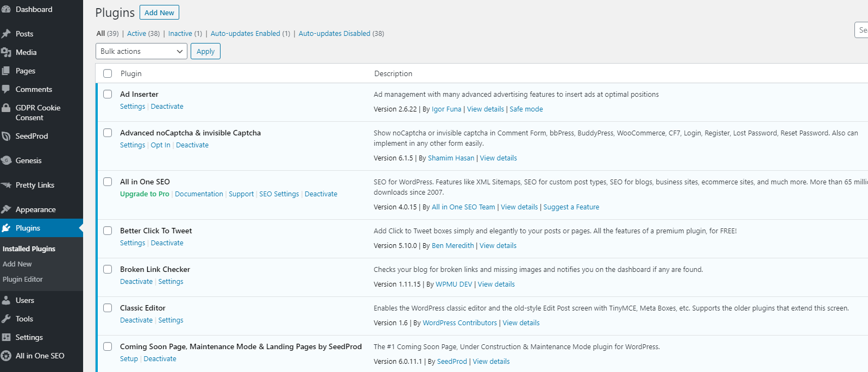Open WordPress Contributors link
The height and width of the screenshot is (372, 868).
tap(460, 323)
